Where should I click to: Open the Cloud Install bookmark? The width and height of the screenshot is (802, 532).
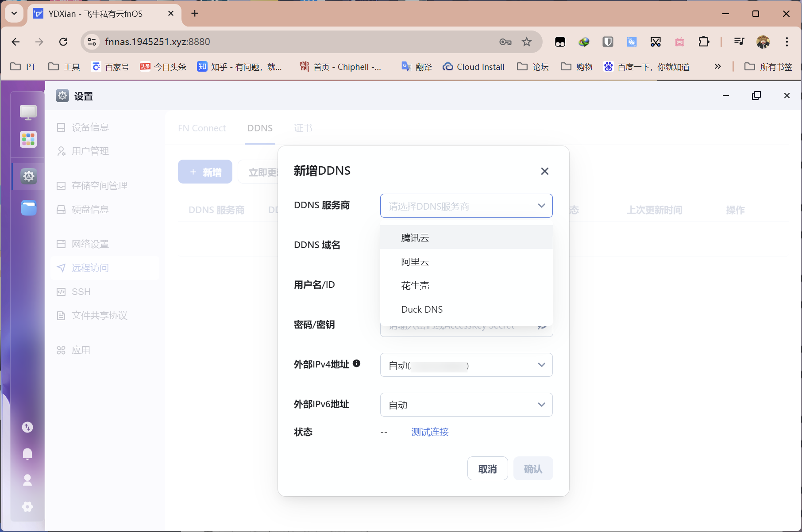[x=474, y=67]
